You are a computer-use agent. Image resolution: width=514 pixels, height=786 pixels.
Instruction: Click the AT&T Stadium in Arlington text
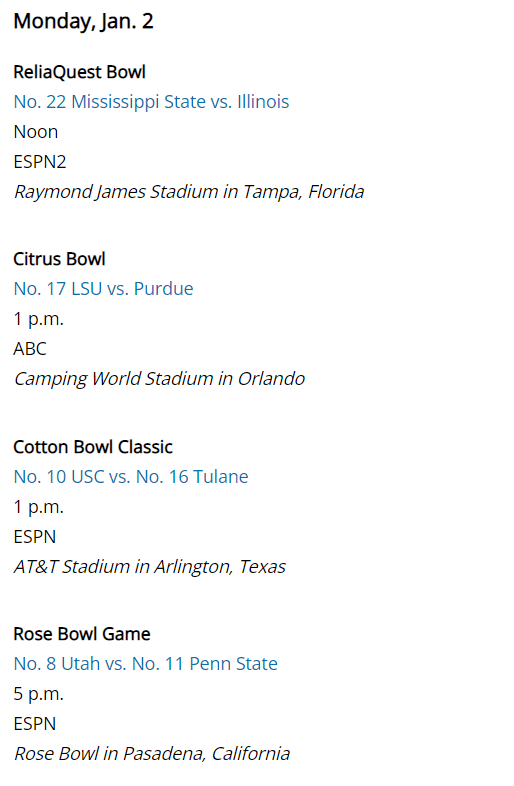149,567
